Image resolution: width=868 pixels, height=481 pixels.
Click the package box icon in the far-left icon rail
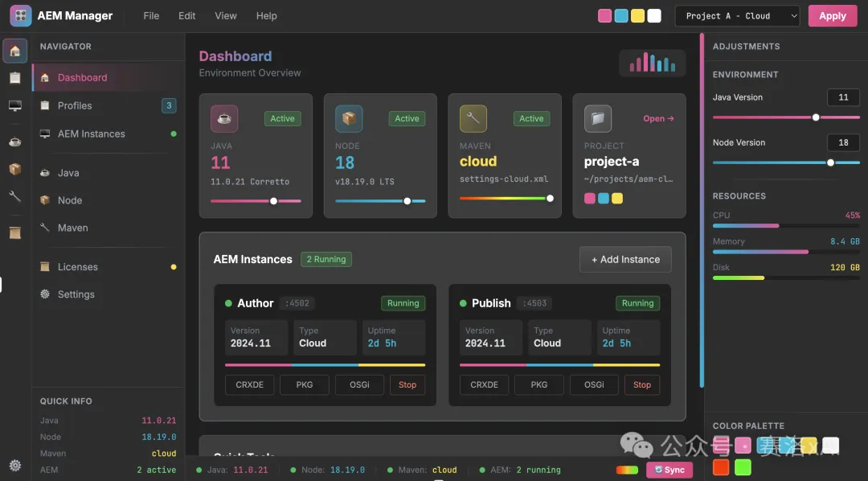click(x=14, y=169)
